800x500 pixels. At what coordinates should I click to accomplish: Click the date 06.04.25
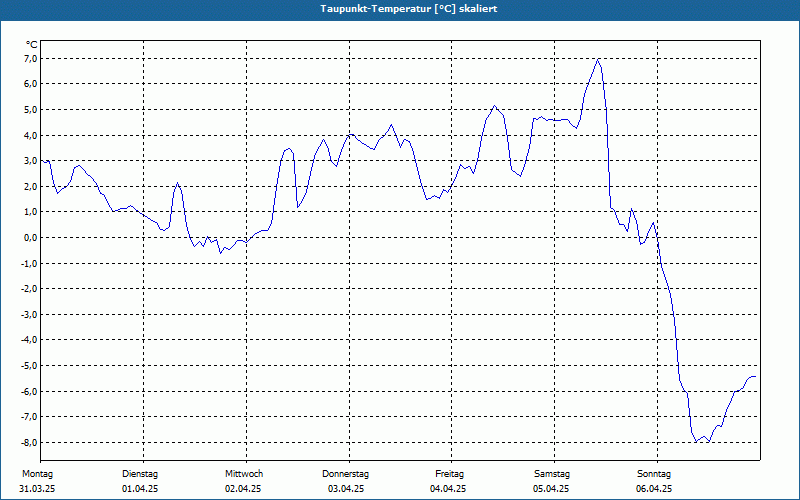pos(654,489)
